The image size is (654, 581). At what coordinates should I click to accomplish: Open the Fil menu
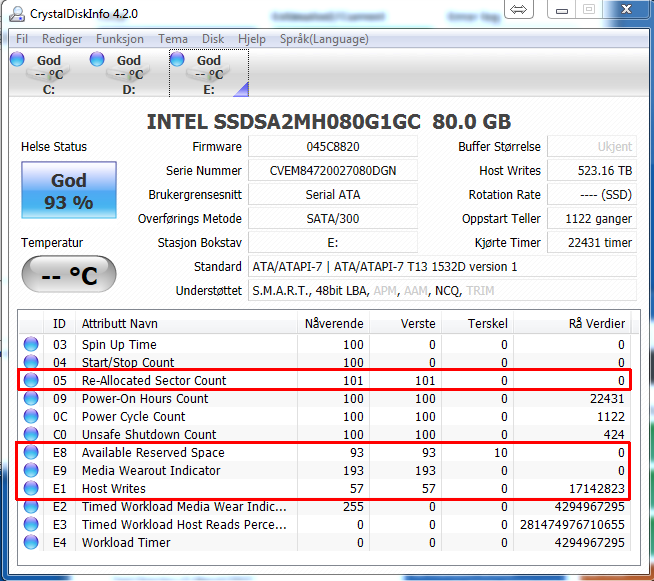pyautogui.click(x=22, y=39)
